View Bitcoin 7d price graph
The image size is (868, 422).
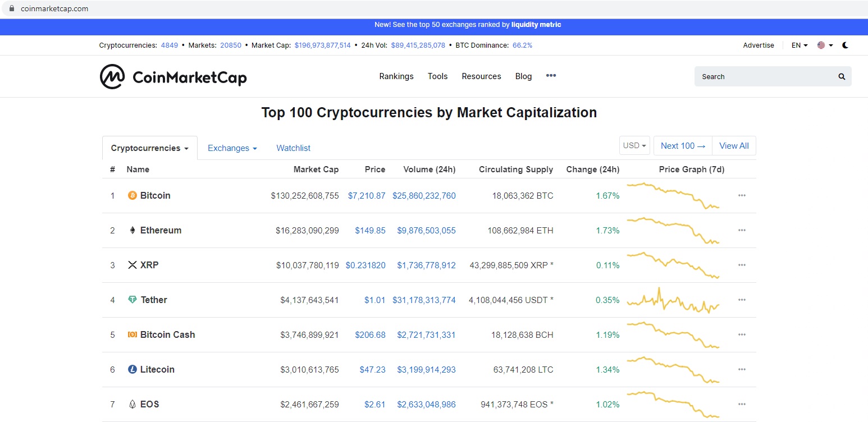tap(673, 195)
